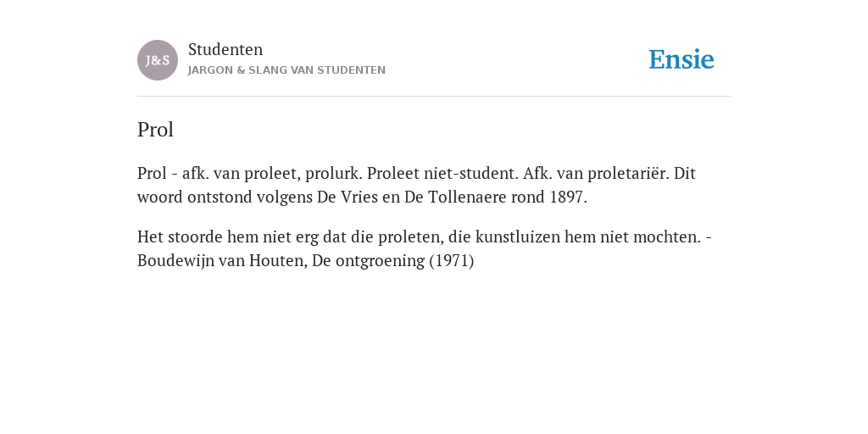
Task: Click the word 'niet-student' in the definition
Action: (x=471, y=173)
